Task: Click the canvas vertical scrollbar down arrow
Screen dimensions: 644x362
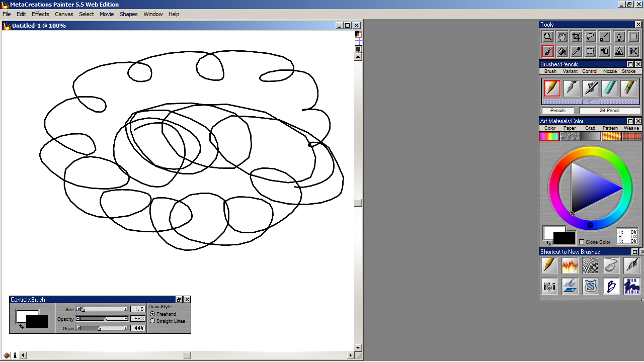Action: tap(358, 348)
